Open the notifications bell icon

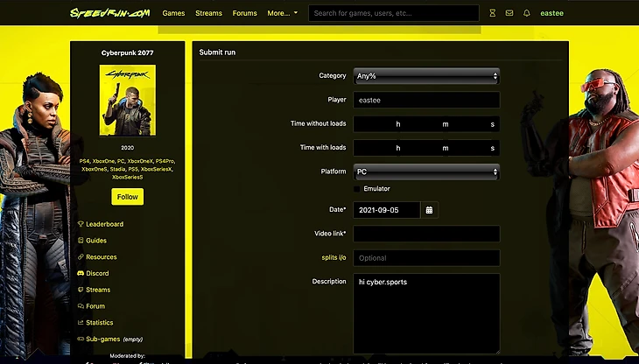coord(526,13)
